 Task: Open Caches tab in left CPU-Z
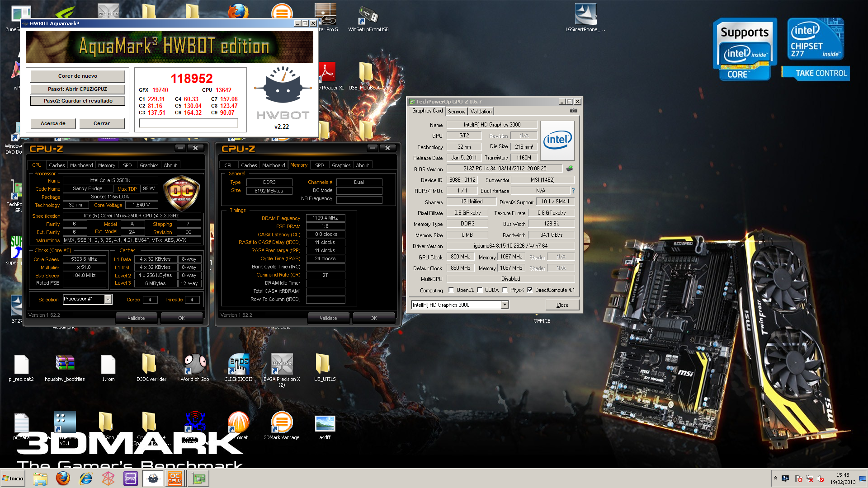(57, 165)
